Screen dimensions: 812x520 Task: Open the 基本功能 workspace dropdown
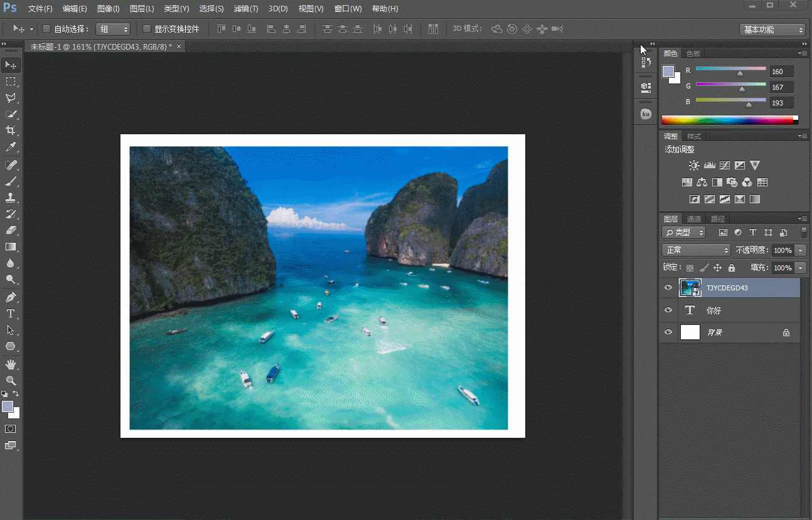click(772, 29)
